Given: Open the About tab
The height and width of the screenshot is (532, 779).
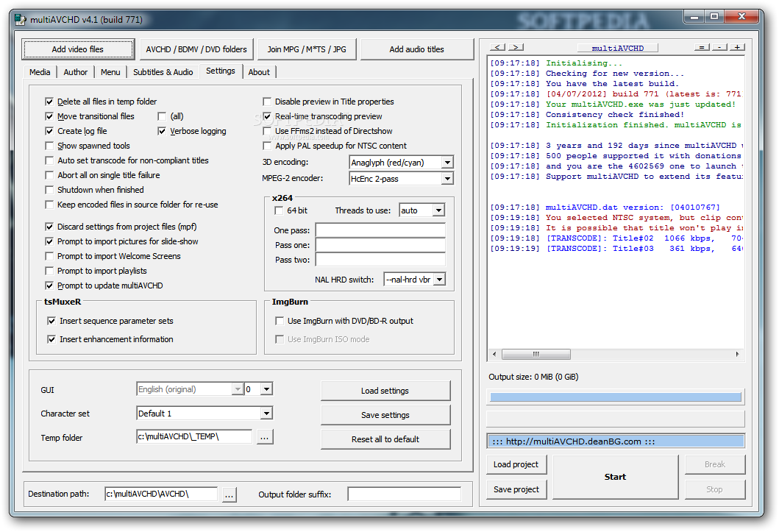Looking at the screenshot, I should tap(259, 72).
